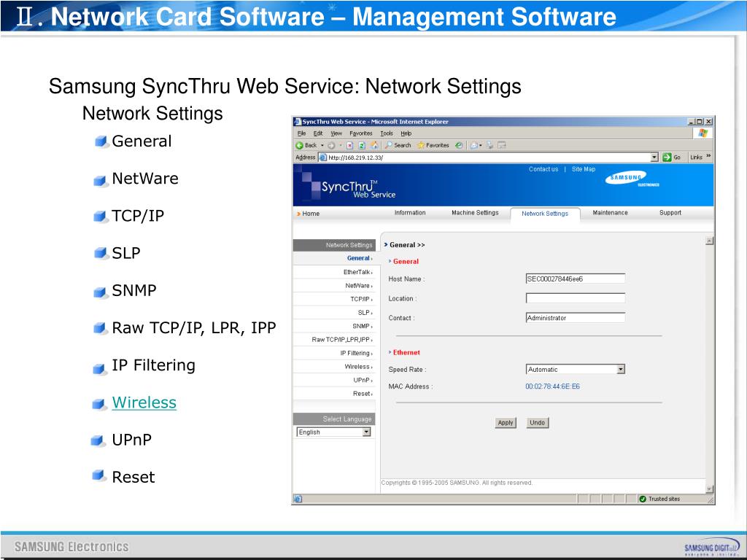Open the Favorites star in the toolbar
747x560 pixels.
433,145
